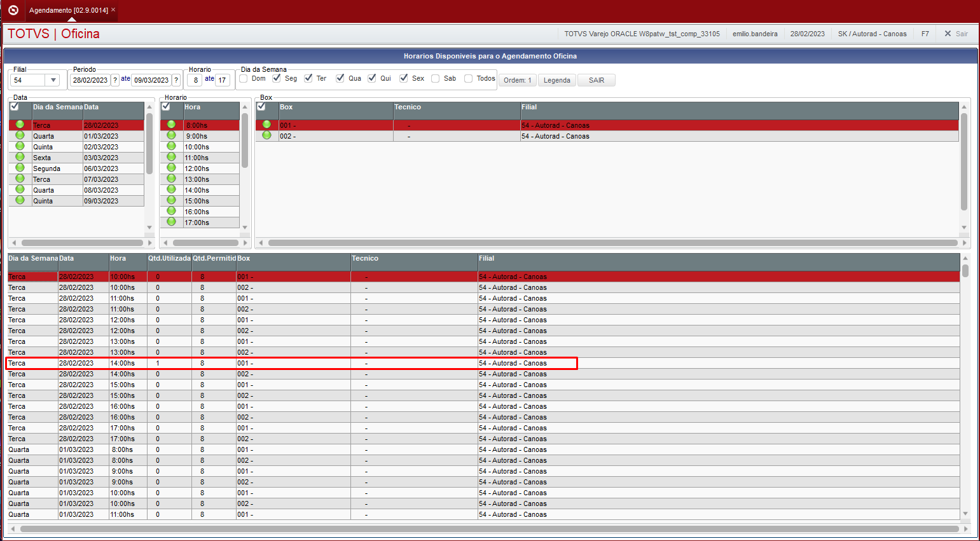
Task: Click green status icon for 15:00hs
Action: coord(171,200)
